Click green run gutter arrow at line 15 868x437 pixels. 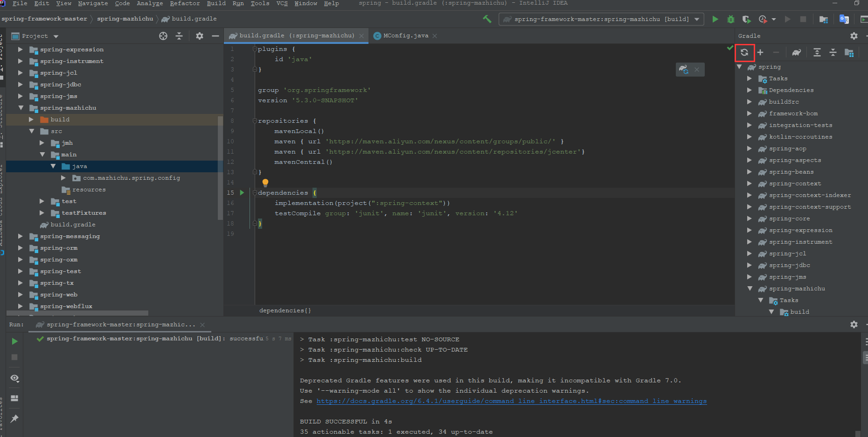click(242, 192)
